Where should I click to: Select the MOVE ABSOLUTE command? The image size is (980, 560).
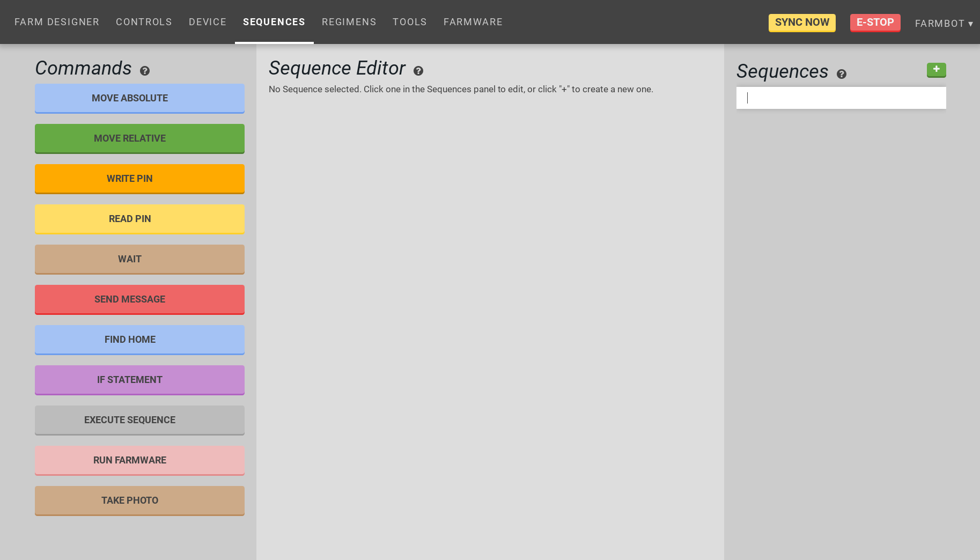pos(139,98)
